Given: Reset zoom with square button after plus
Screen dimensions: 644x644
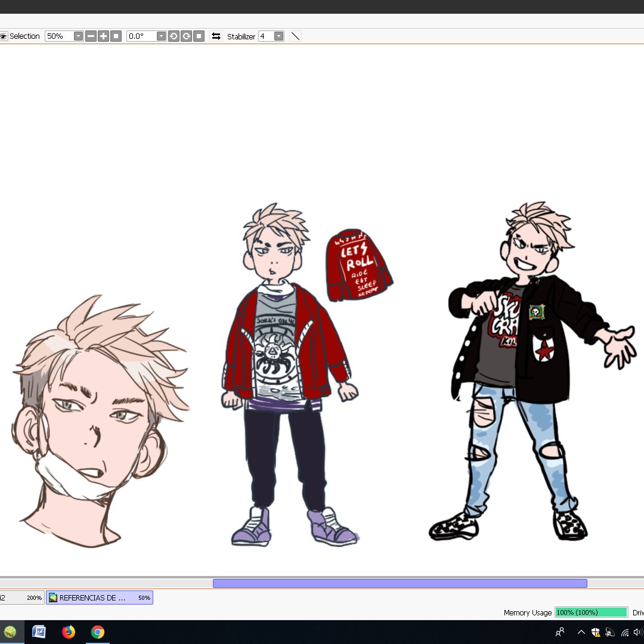Looking at the screenshot, I should [116, 36].
